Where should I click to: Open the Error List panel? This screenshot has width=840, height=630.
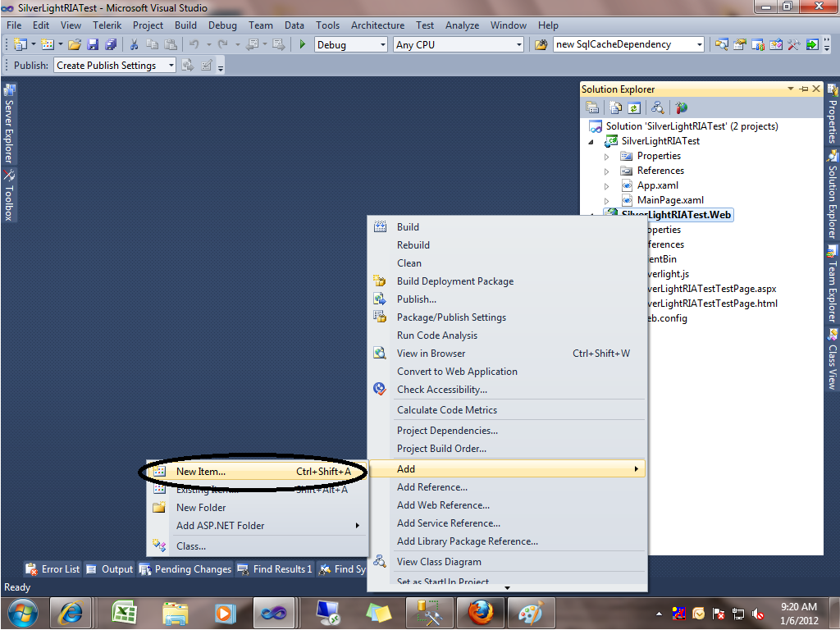52,568
